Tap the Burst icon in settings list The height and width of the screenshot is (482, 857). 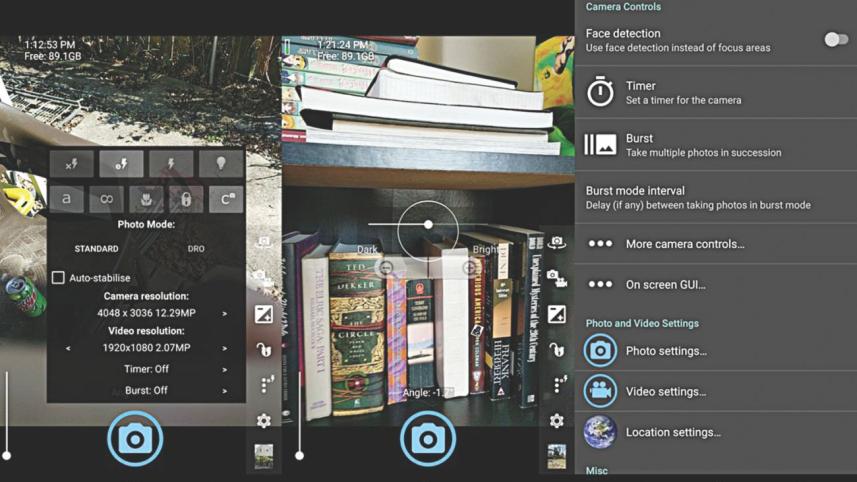click(x=600, y=145)
